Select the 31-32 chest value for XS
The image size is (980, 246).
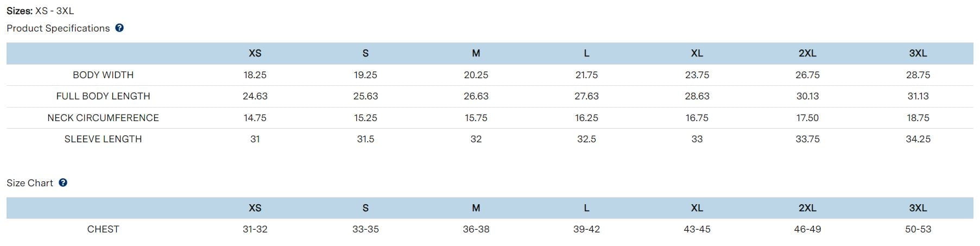pos(255,229)
